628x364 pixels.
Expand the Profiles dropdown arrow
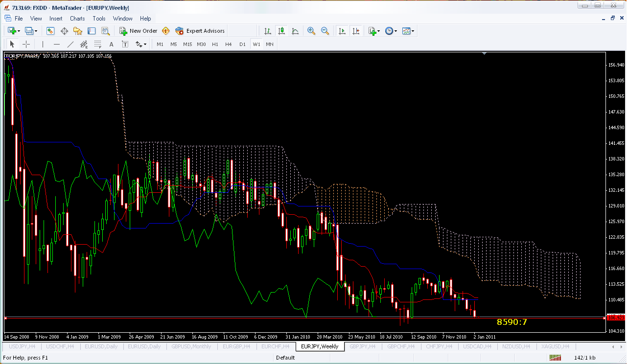click(x=36, y=31)
